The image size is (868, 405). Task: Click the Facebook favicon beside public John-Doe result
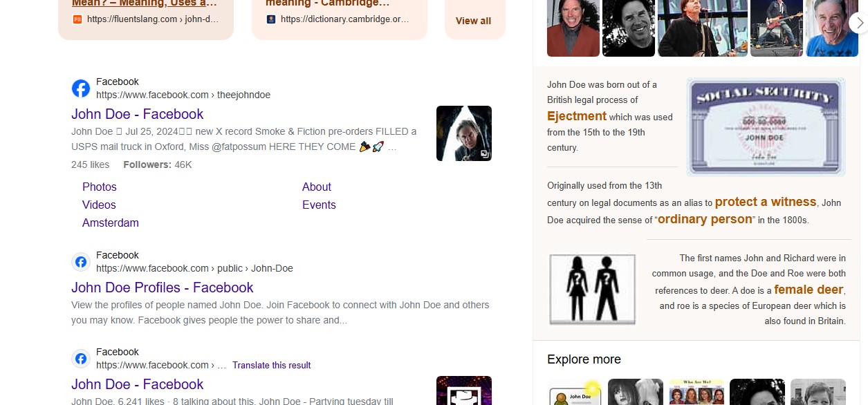point(81,262)
